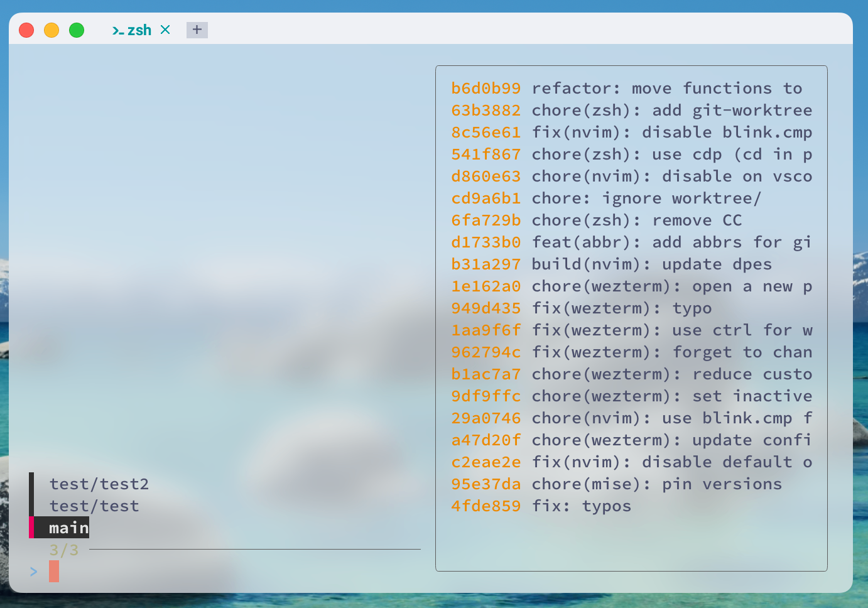Close the zsh tab
This screenshot has height=608, width=868.
165,30
